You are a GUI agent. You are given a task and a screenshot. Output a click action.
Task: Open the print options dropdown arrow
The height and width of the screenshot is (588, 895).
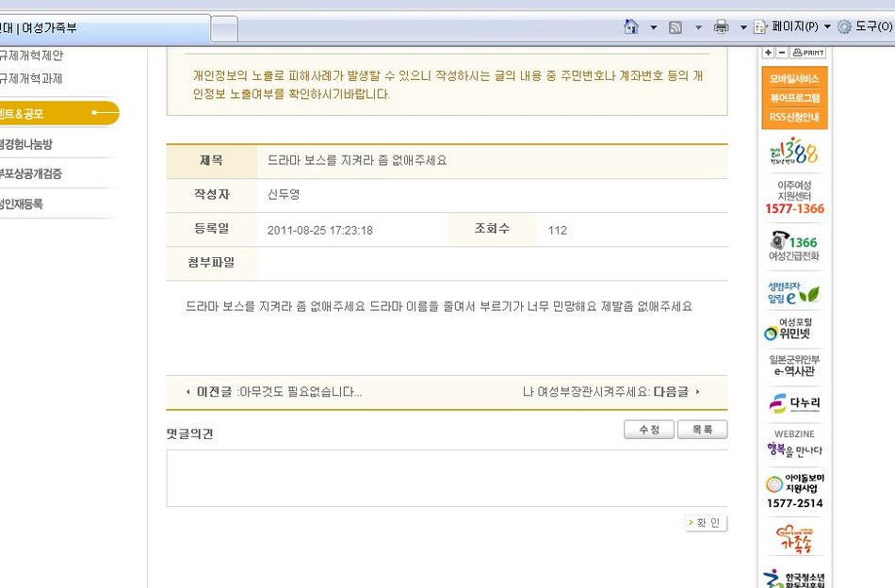(x=743, y=26)
